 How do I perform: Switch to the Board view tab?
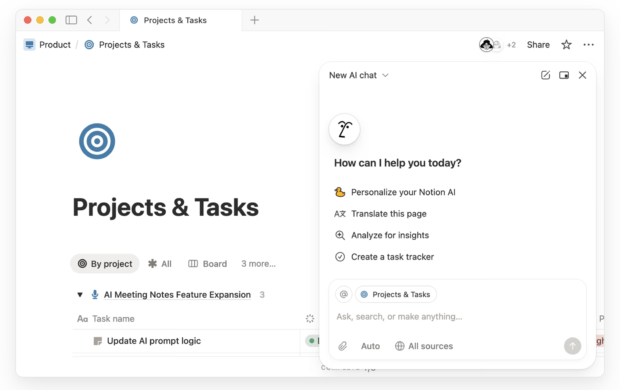coord(208,264)
